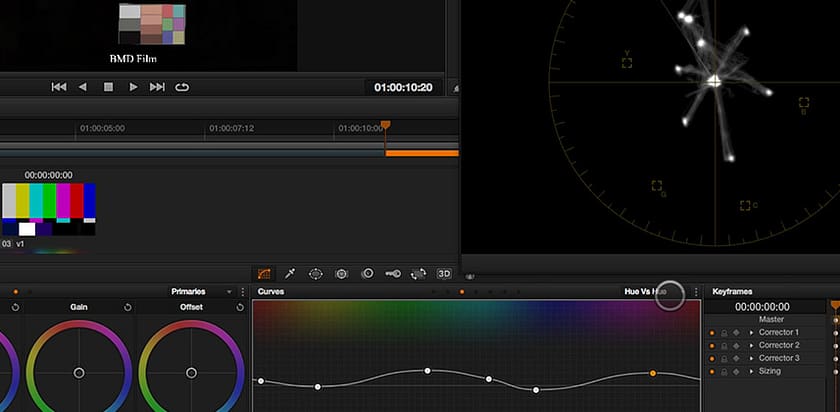Select the orange clip segment on mini timeline
The height and width of the screenshot is (412, 840).
[x=422, y=153]
